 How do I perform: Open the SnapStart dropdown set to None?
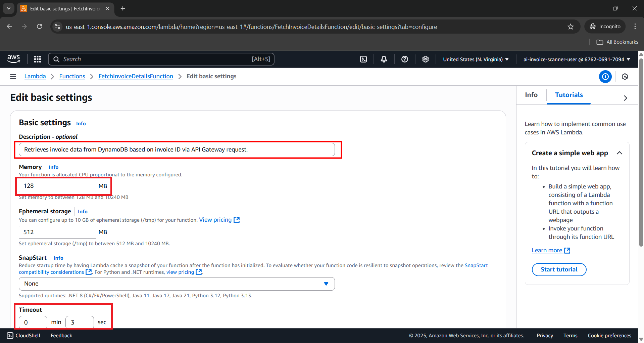177,284
